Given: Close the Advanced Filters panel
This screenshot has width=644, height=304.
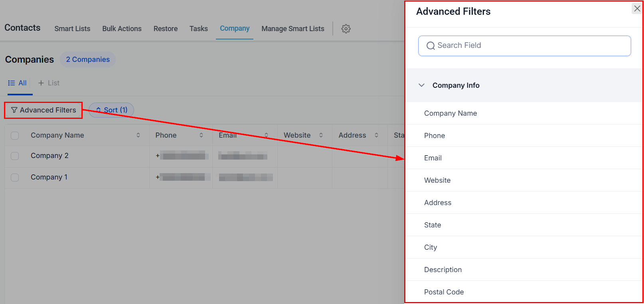Looking at the screenshot, I should pos(637,8).
